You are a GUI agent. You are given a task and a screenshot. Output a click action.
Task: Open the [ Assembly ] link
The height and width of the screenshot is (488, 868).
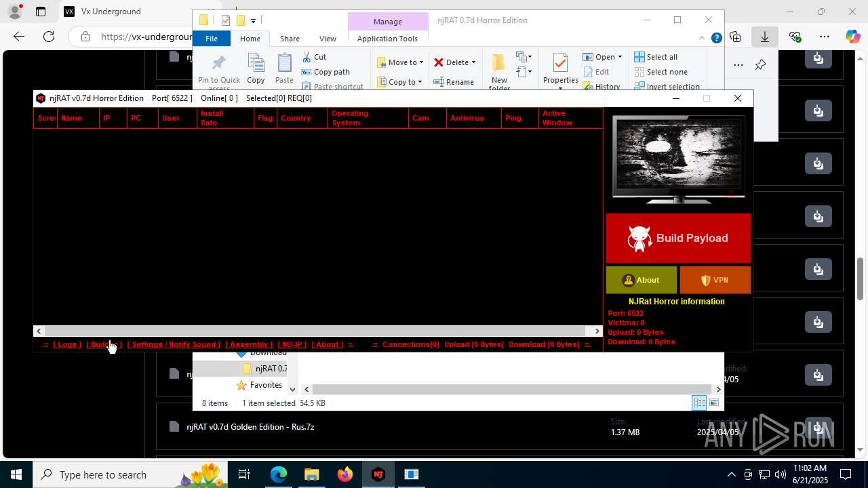pyautogui.click(x=249, y=344)
